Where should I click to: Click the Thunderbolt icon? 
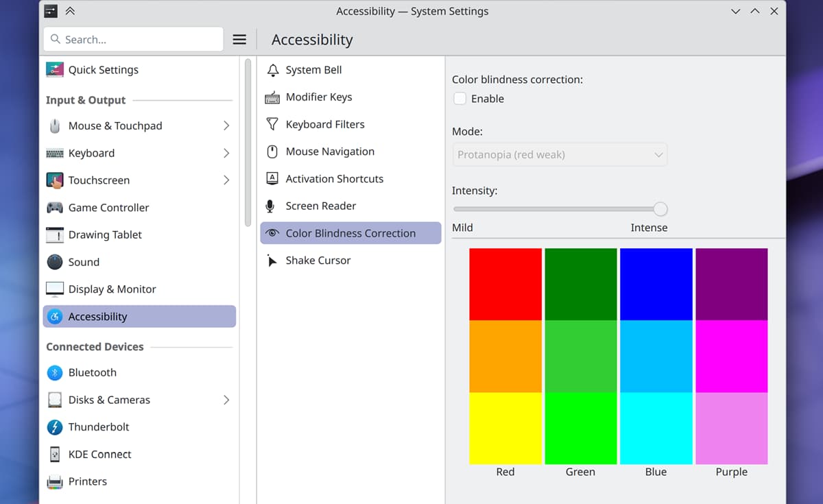[55, 427]
